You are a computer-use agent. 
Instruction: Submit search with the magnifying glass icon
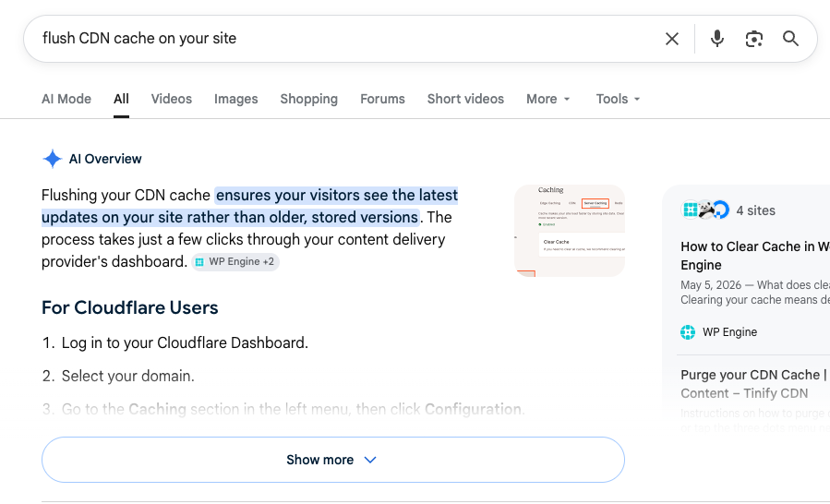click(790, 39)
